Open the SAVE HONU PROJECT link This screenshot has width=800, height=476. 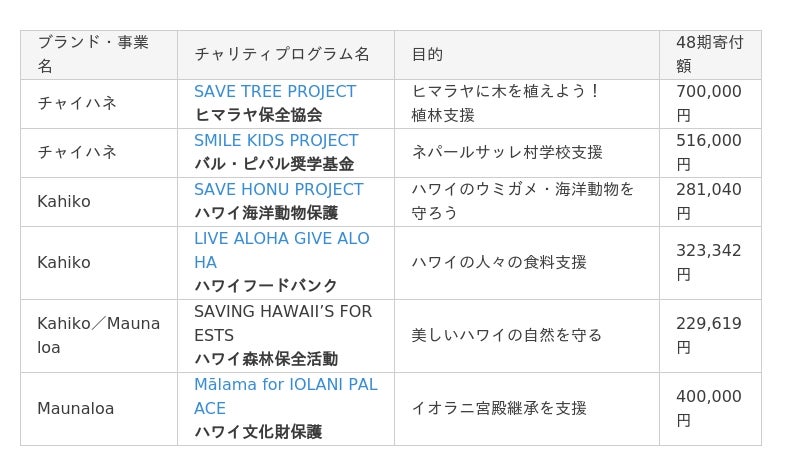coord(279,190)
